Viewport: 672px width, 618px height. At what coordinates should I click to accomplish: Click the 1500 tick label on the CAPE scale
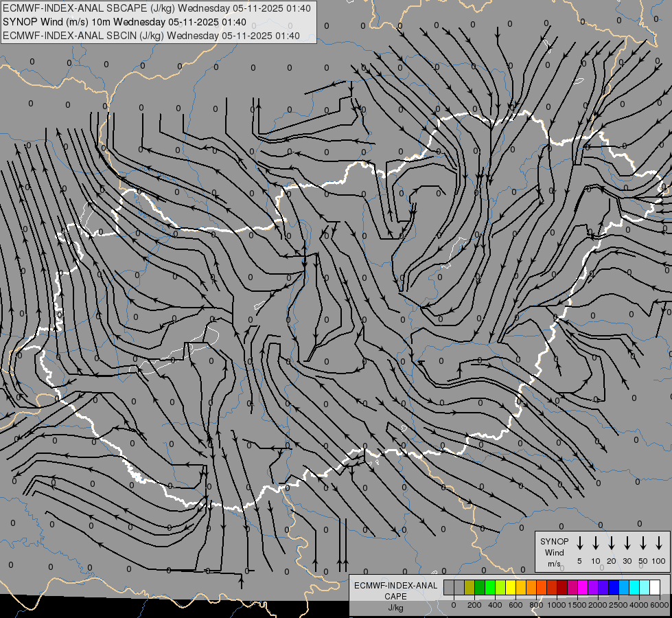577,605
